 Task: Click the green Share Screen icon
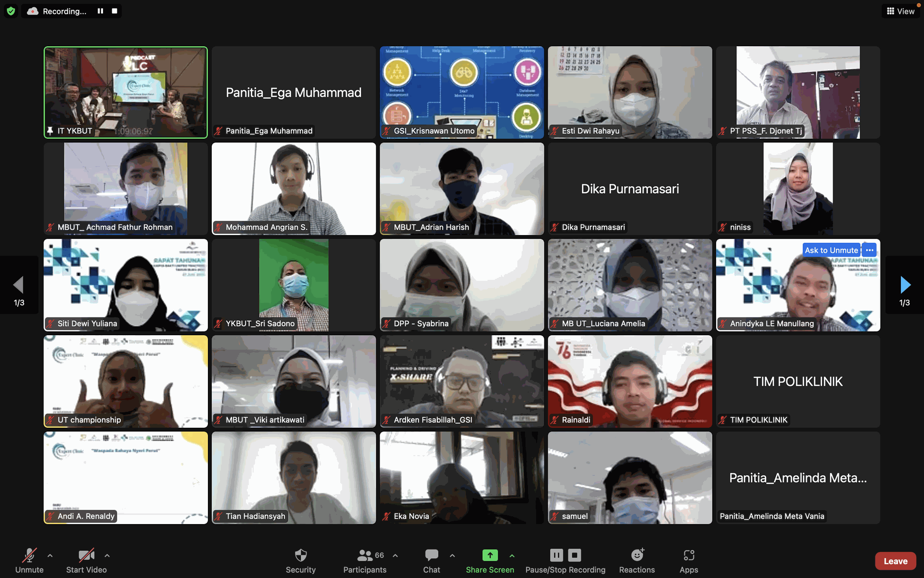point(489,555)
